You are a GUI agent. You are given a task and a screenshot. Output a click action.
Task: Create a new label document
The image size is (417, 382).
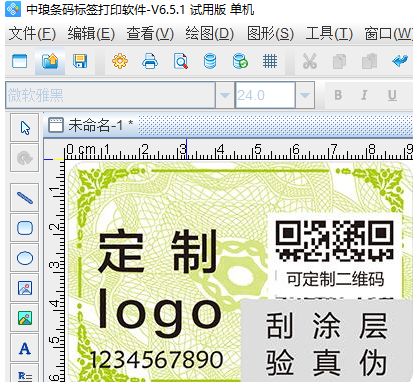point(19,61)
